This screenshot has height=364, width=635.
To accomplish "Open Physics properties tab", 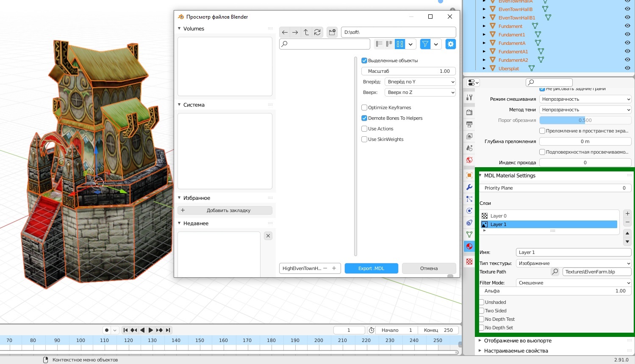I will pyautogui.click(x=469, y=211).
